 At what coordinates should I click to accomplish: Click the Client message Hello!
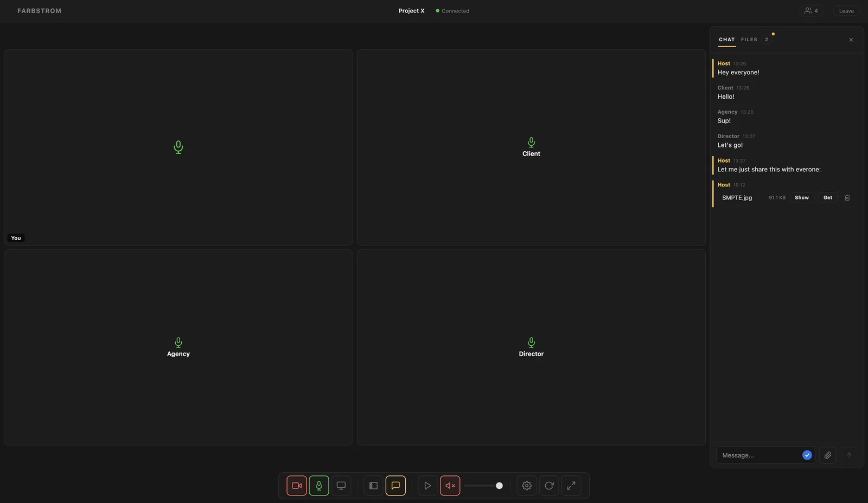click(726, 97)
